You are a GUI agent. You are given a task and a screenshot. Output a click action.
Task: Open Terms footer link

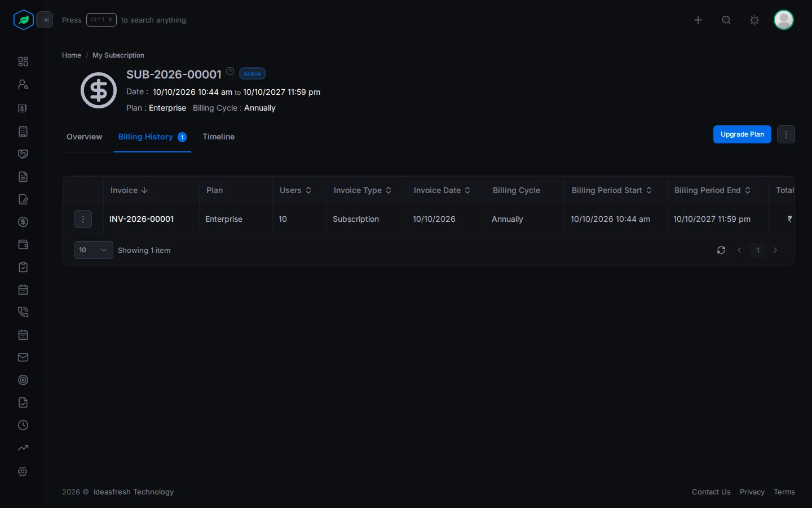(784, 492)
